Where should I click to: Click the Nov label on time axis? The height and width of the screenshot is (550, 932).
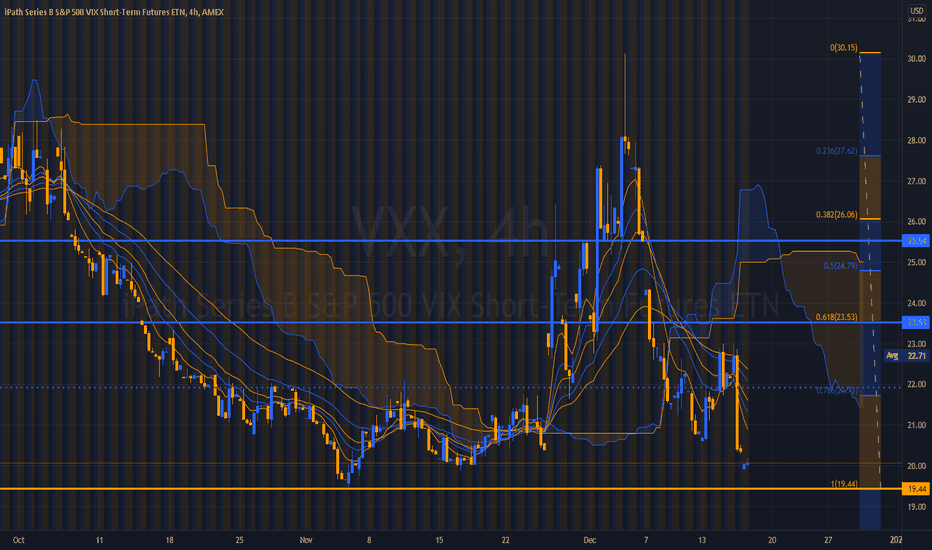click(306, 540)
